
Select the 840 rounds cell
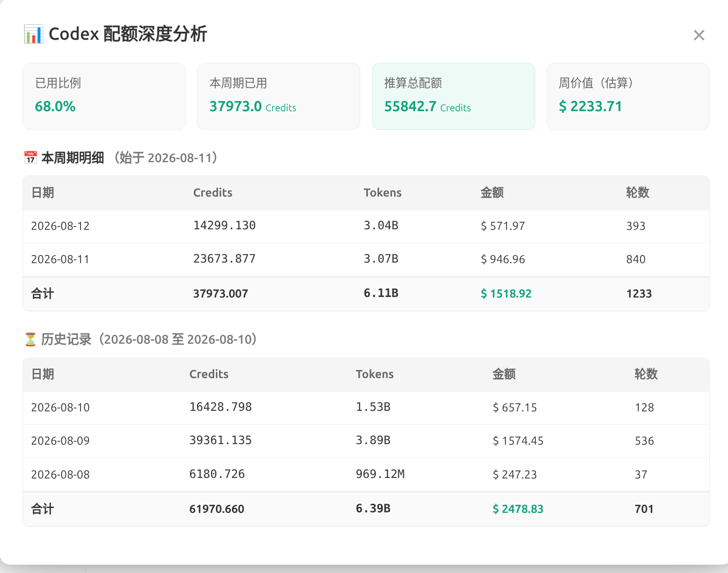(636, 259)
